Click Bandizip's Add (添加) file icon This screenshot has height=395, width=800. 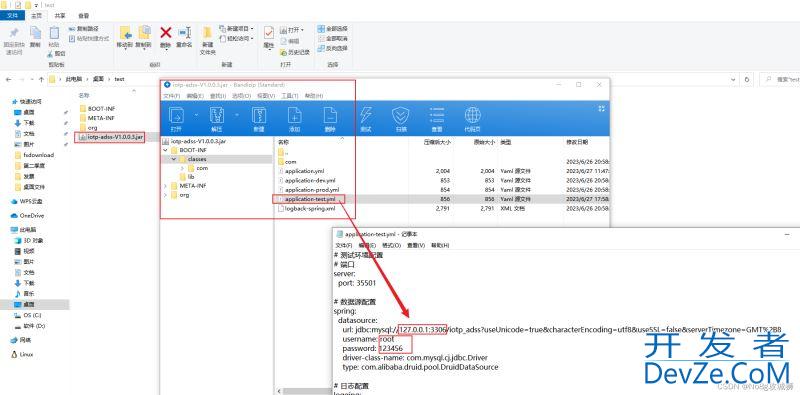(294, 116)
